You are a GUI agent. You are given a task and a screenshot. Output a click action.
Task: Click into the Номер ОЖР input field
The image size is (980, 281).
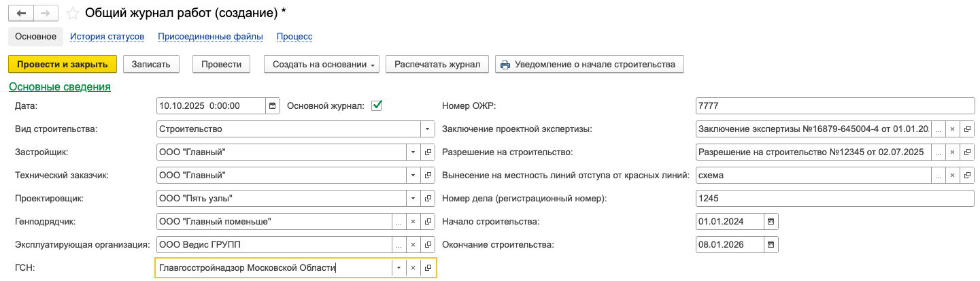835,106
